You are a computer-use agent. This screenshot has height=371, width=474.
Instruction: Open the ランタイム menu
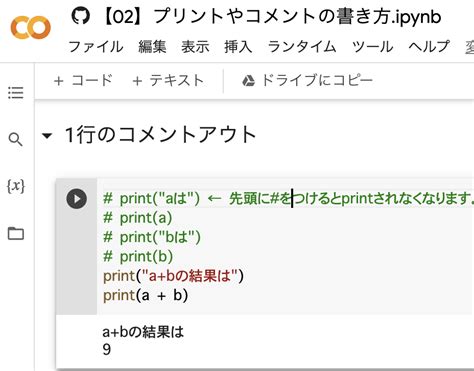point(302,47)
